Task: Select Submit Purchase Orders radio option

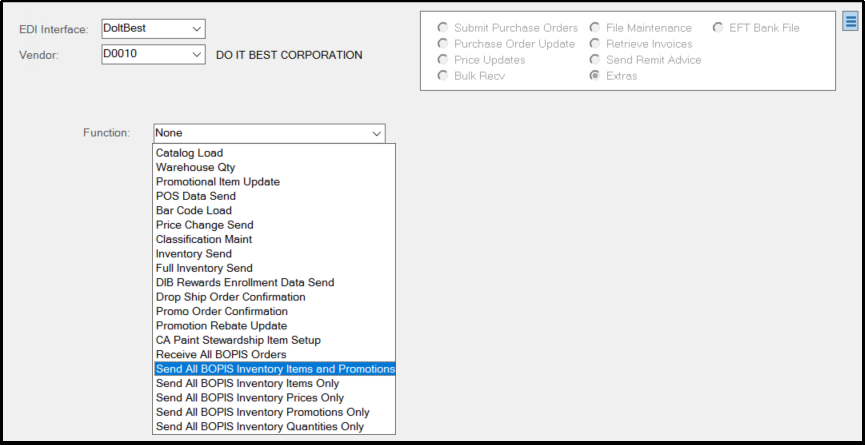Action: point(443,28)
